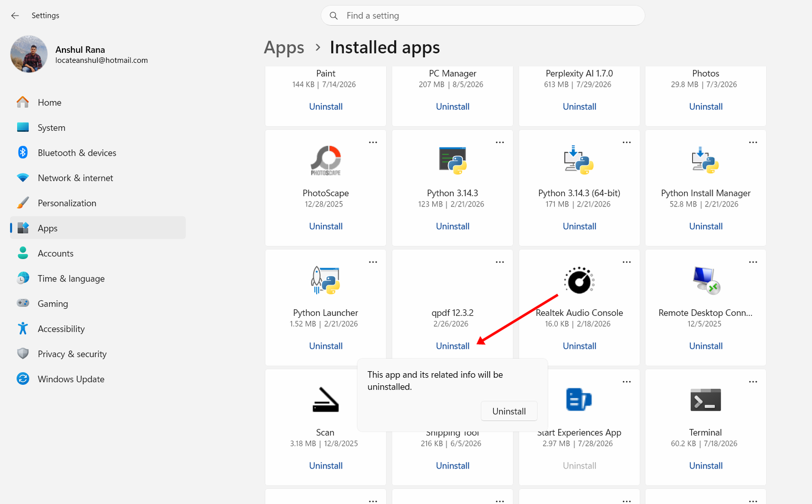Click the Anshul Rana profile picture
Viewport: 812px width, 504px height.
[29, 54]
